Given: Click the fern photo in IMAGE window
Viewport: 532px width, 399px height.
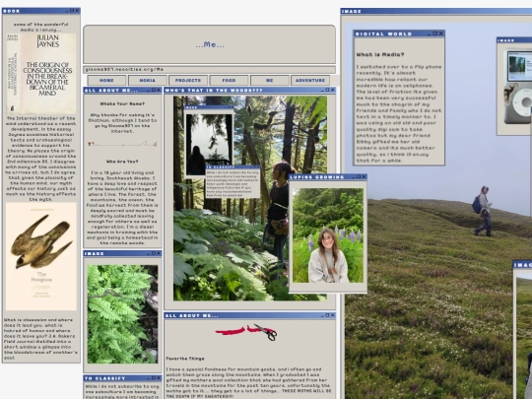Looking at the screenshot, I should (122, 314).
